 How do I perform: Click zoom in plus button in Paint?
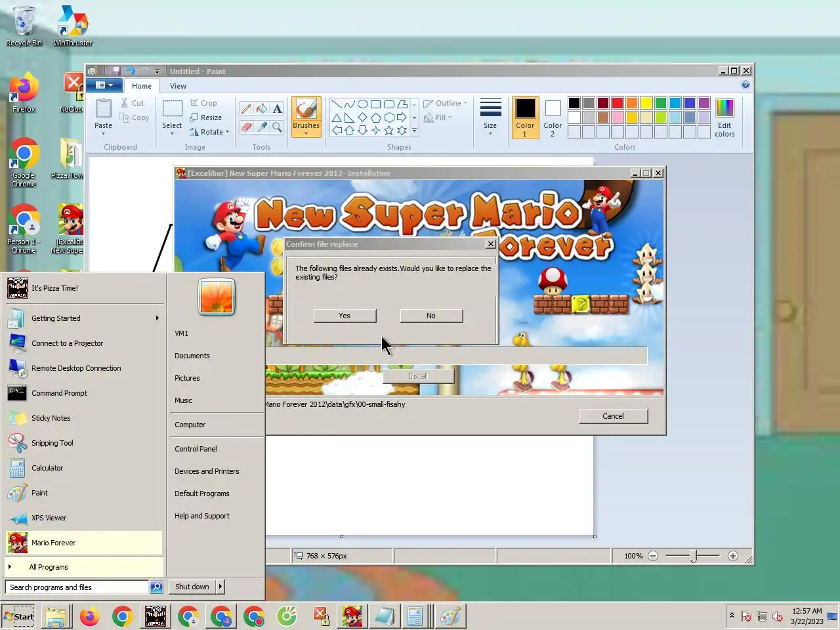[733, 556]
